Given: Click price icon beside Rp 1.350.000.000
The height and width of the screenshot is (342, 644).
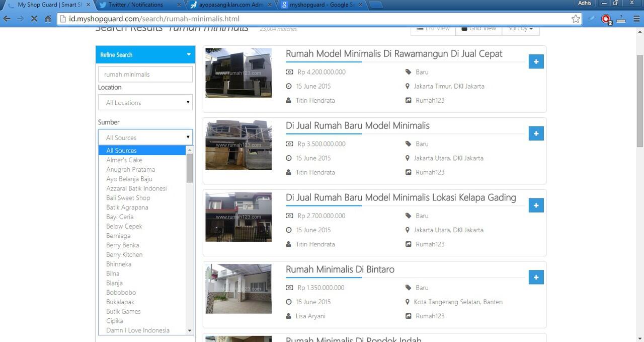Looking at the screenshot, I should coord(289,288).
